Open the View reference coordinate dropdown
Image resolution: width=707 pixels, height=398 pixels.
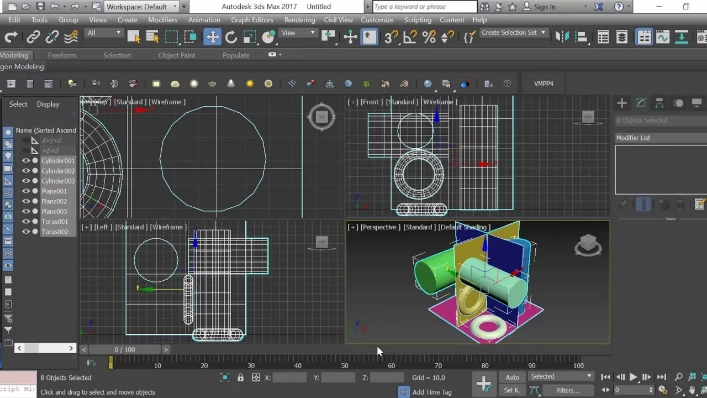(x=298, y=33)
